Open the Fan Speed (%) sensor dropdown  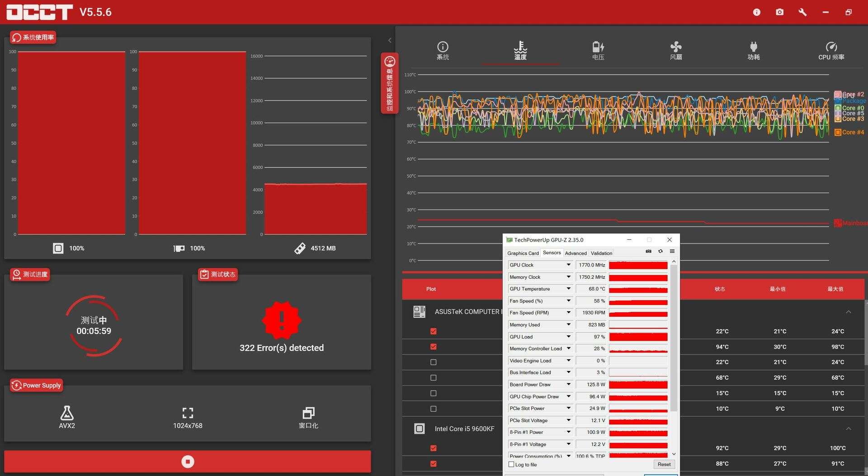(x=569, y=301)
